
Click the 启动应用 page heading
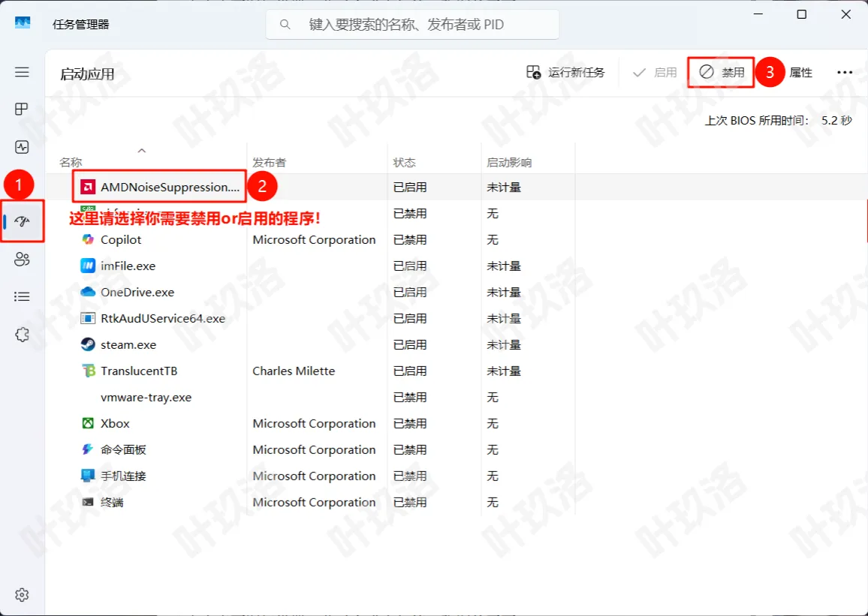[87, 74]
